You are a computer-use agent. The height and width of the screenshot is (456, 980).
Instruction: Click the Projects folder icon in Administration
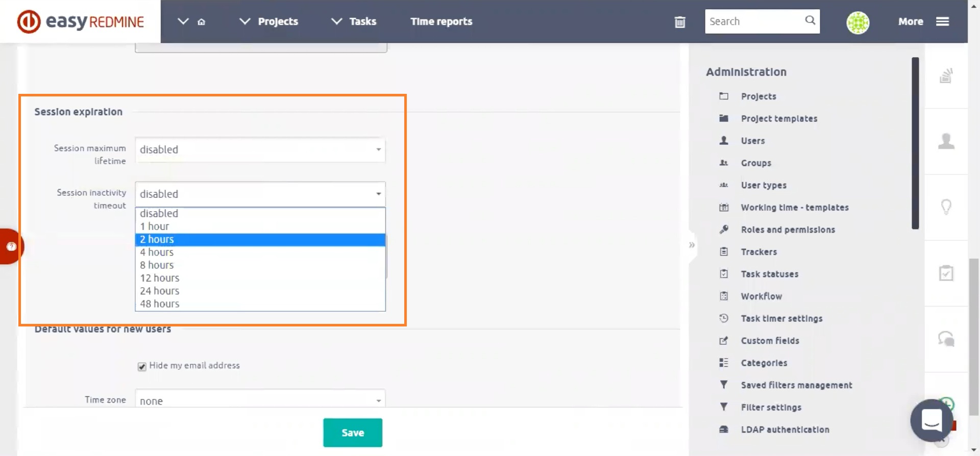724,96
